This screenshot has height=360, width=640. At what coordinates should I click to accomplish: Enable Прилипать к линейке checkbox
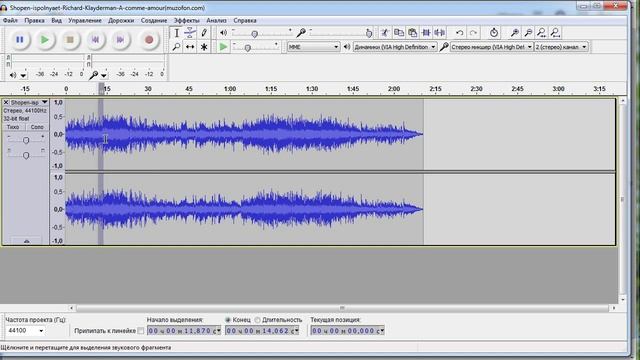(141, 331)
